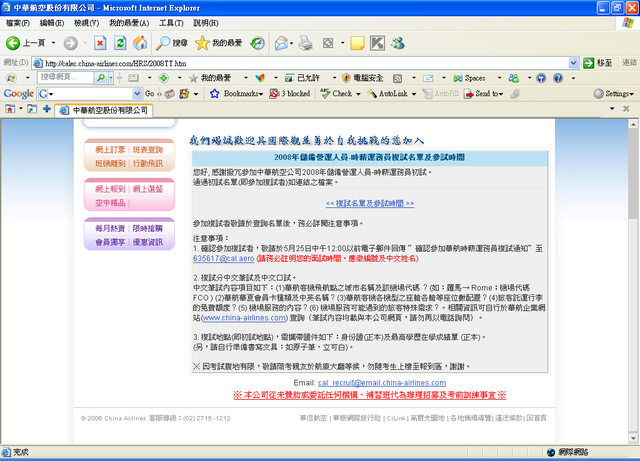Click AutoLink on the Google toolbar
Viewport: 640px width, 461px height.
[x=388, y=94]
